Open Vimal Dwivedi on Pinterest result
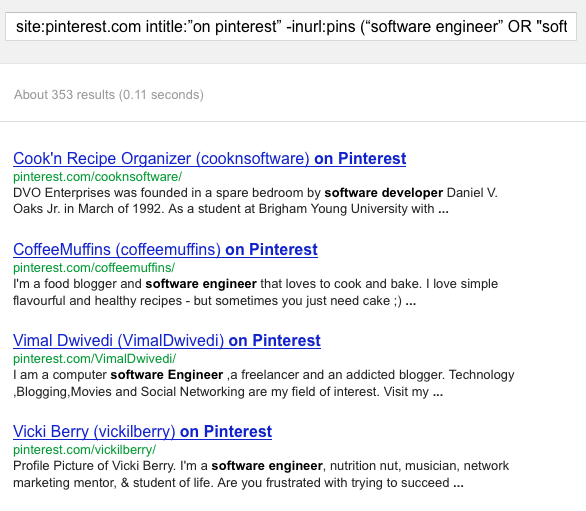Image resolution: width=586 pixels, height=511 pixels. (x=167, y=341)
